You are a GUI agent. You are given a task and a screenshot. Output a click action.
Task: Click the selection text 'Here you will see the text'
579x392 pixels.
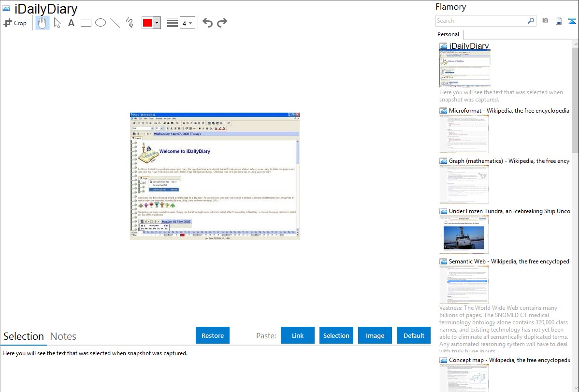(95, 353)
